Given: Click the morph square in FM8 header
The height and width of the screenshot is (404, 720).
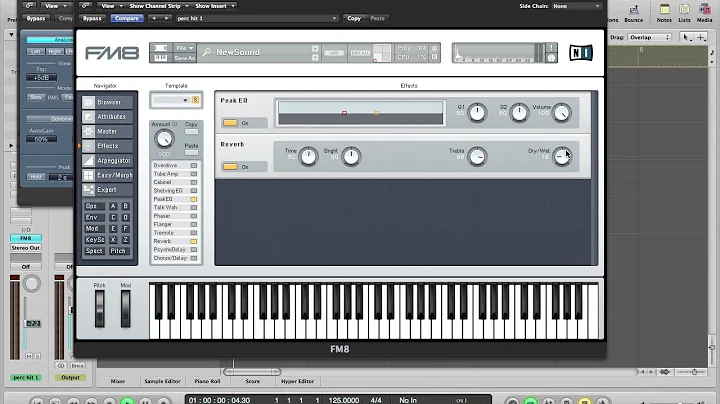Looking at the screenshot, I should pyautogui.click(x=382, y=53).
